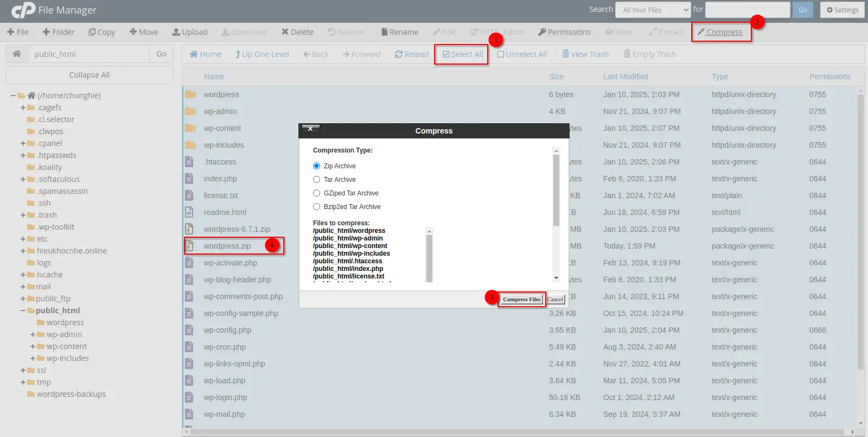Viewport: 868px width, 437px height.
Task: Select the Tar Archive radio option
Action: point(317,180)
